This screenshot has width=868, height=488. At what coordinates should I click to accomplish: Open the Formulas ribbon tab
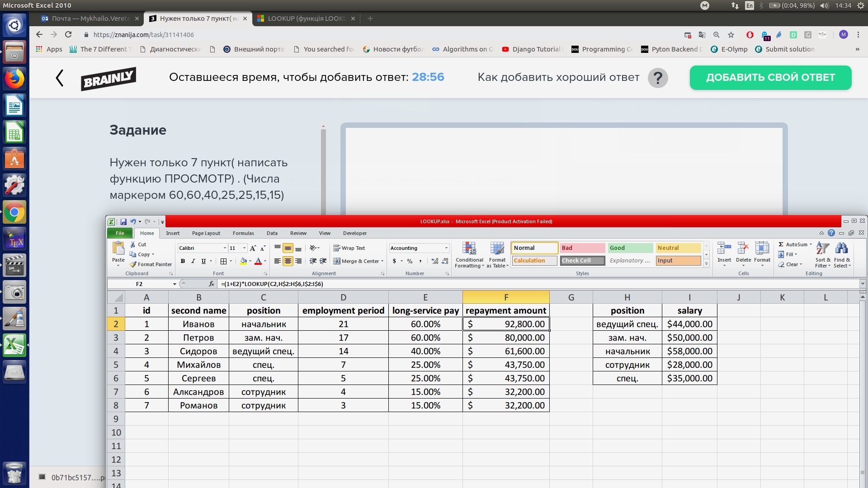click(243, 233)
